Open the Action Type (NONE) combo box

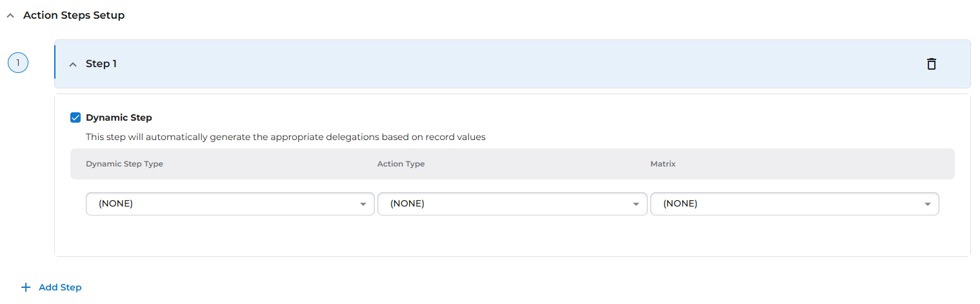(x=503, y=204)
